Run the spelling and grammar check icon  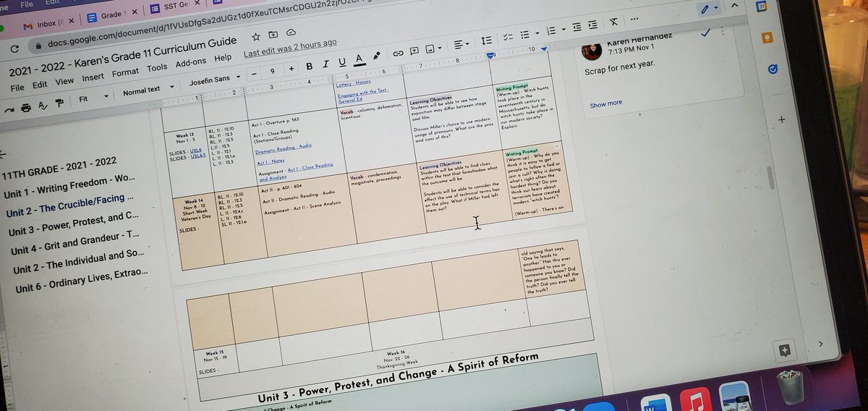point(43,104)
